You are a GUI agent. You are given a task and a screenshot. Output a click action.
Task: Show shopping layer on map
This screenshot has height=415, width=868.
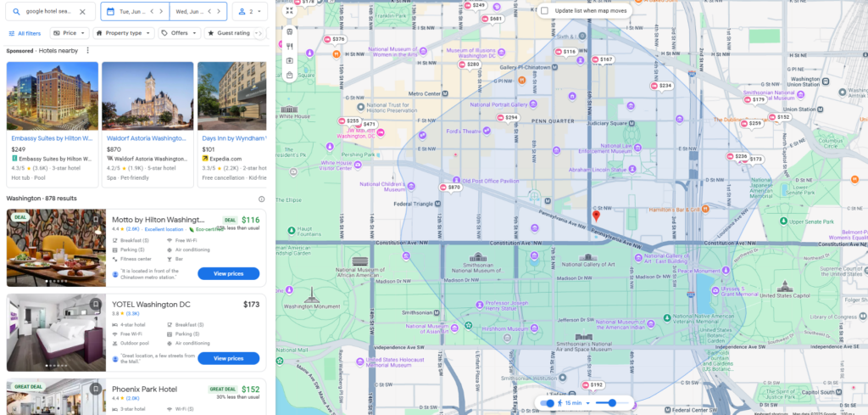pyautogui.click(x=290, y=76)
